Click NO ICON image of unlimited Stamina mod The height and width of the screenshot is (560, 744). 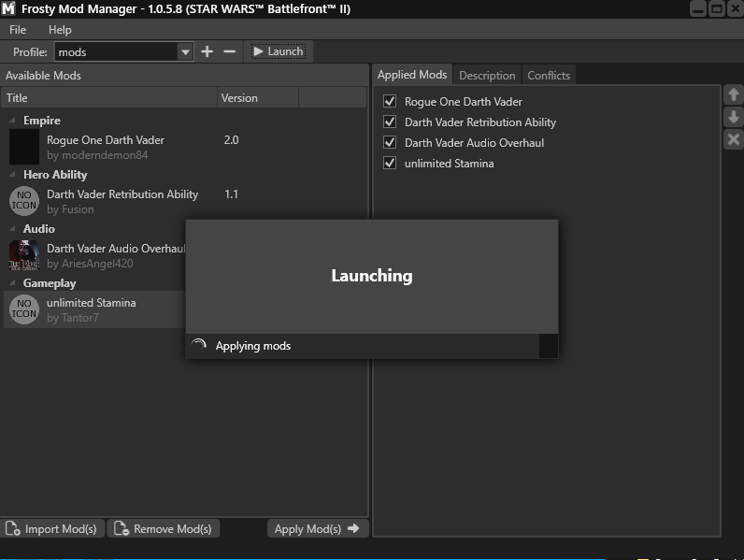coord(24,309)
